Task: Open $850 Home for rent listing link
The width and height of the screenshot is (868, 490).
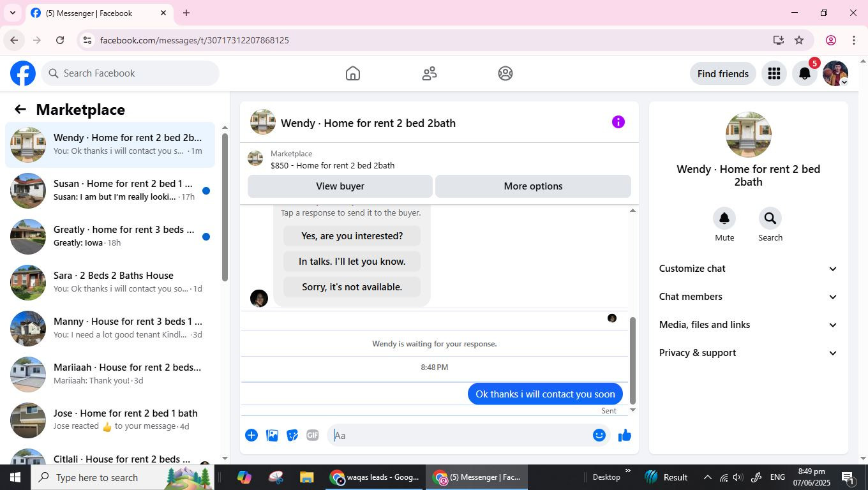Action: (333, 165)
